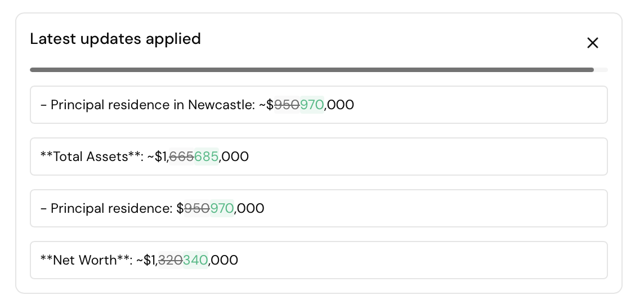Screen dimensions: 644x304
Task: Close the Latest updates applied panel
Action: [x=592, y=43]
